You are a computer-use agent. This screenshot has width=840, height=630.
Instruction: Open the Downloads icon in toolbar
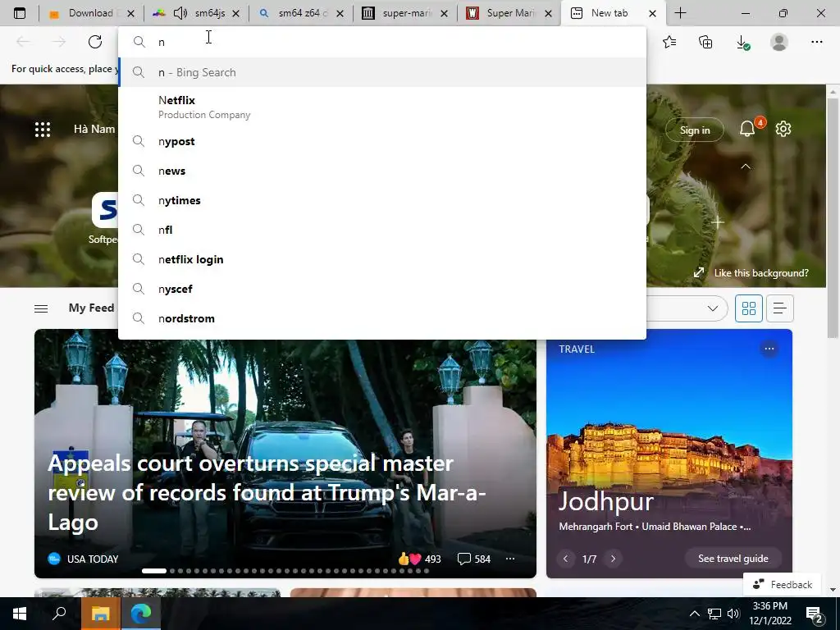click(742, 43)
